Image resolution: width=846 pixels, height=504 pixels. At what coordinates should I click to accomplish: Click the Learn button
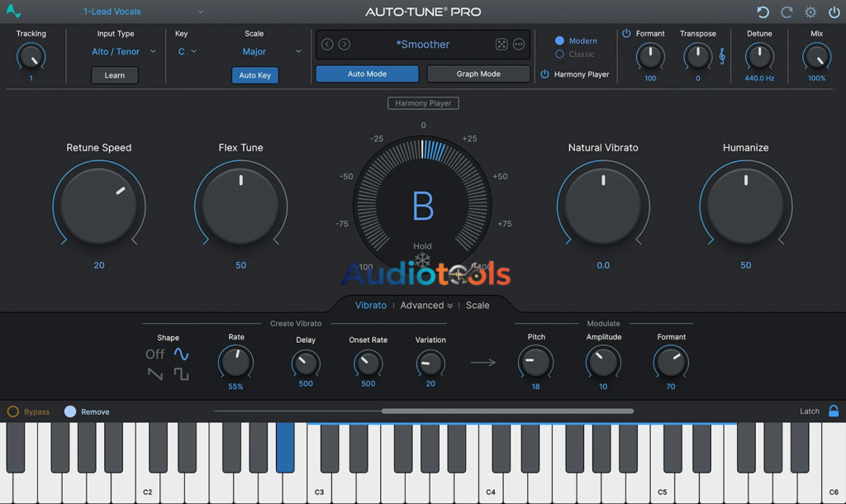point(114,74)
